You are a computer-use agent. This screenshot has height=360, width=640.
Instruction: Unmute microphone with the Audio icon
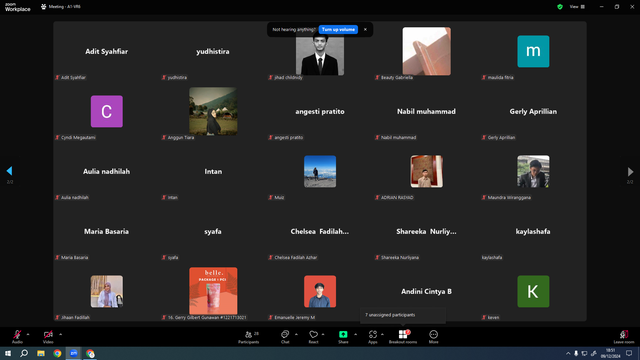17,336
